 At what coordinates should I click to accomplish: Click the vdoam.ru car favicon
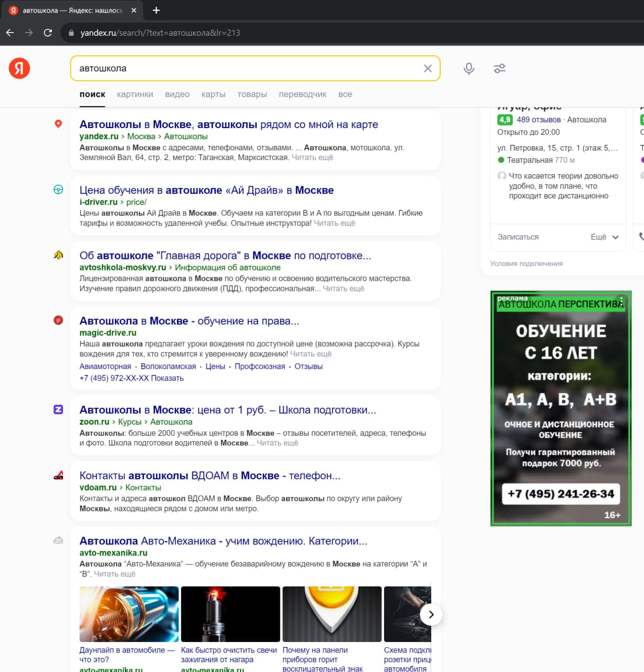58,475
